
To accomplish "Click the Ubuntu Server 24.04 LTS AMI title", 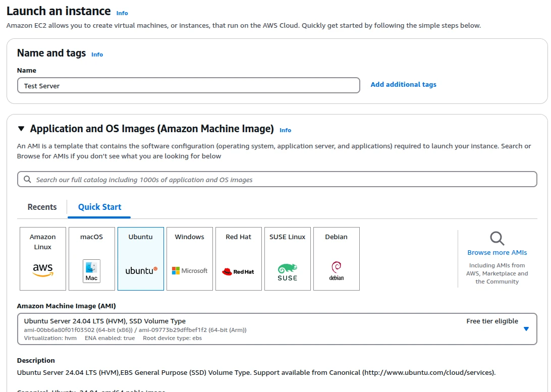I will coord(105,321).
